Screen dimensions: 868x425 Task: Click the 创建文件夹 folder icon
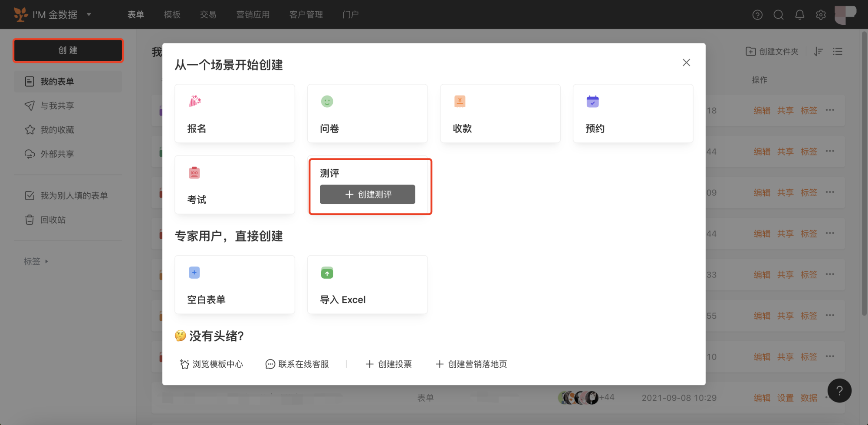pyautogui.click(x=750, y=51)
